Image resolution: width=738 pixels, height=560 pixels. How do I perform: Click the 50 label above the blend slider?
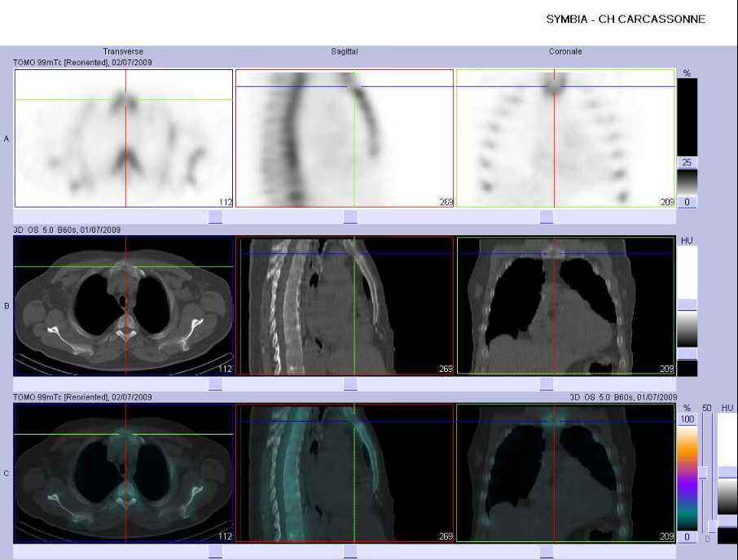click(x=706, y=408)
